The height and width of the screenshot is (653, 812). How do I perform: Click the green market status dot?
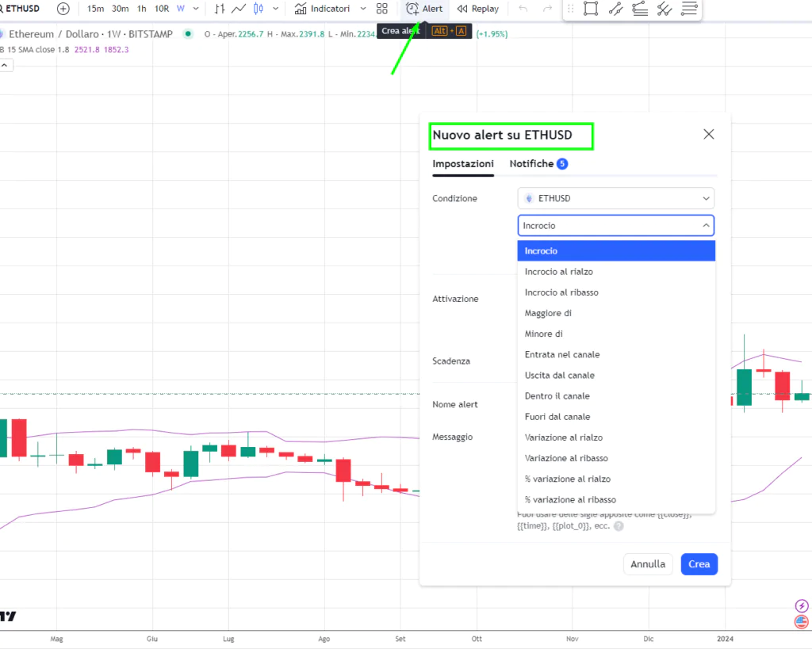(x=188, y=34)
